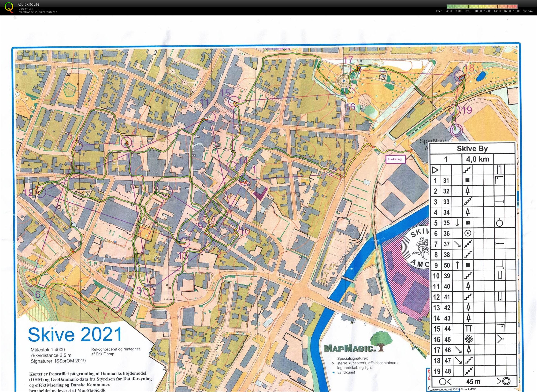Click the hedge symbol in row 3 (33)
Image resolution: width=537 pixels, height=392 pixels.
click(x=467, y=202)
